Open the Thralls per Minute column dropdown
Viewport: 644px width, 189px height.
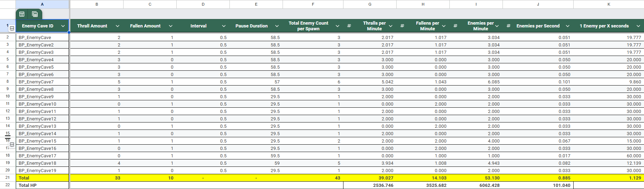click(391, 26)
